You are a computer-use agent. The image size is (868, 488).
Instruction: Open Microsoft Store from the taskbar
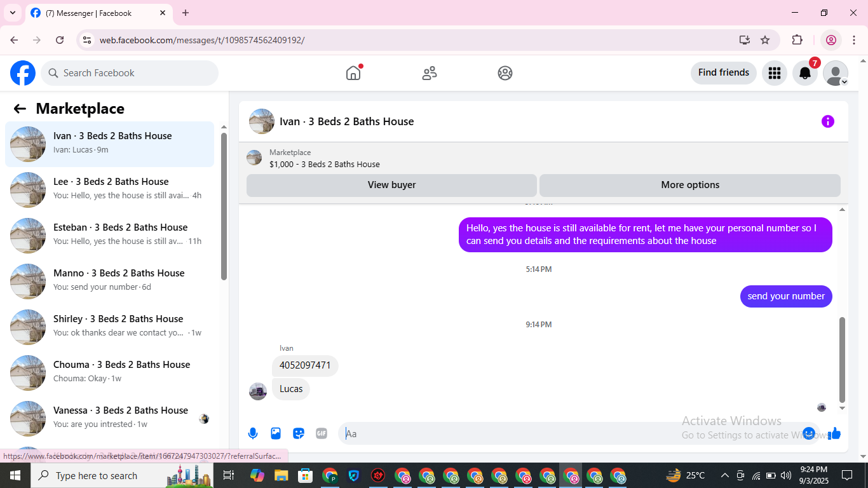point(306,475)
